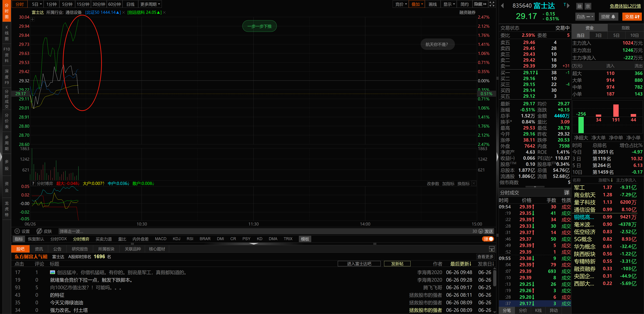Open the 分价表 sidebar item
Viewport: 644px width, 314px height.
[7, 121]
